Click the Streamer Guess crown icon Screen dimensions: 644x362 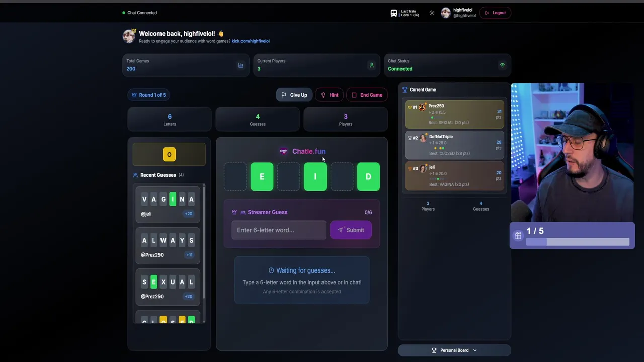[234, 212]
